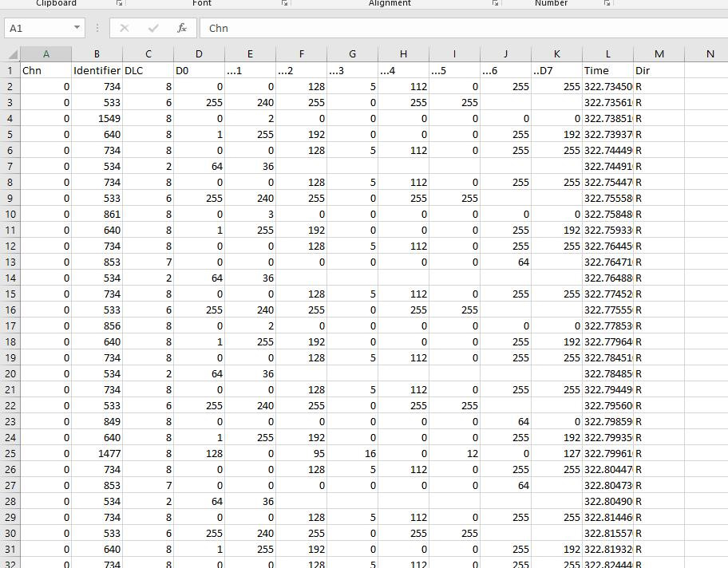Select time cell '322.81932' in row 31
This screenshot has width=728, height=568.
pos(607,550)
